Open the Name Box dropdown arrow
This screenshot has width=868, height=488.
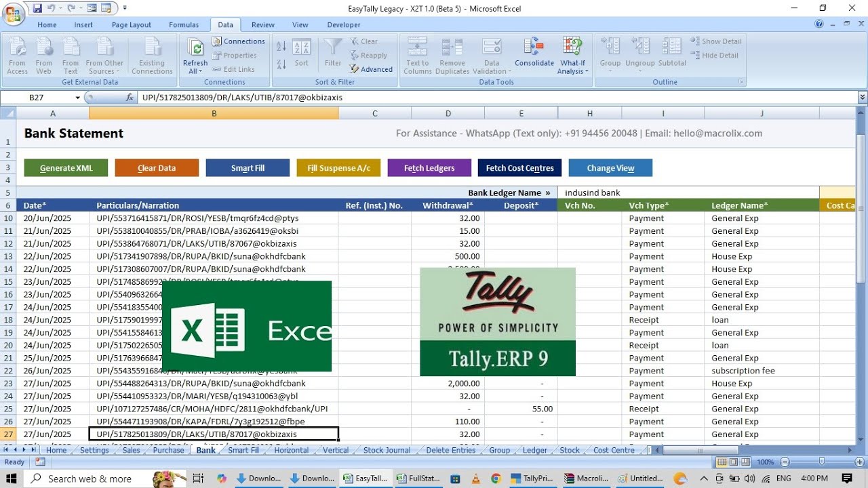78,98
